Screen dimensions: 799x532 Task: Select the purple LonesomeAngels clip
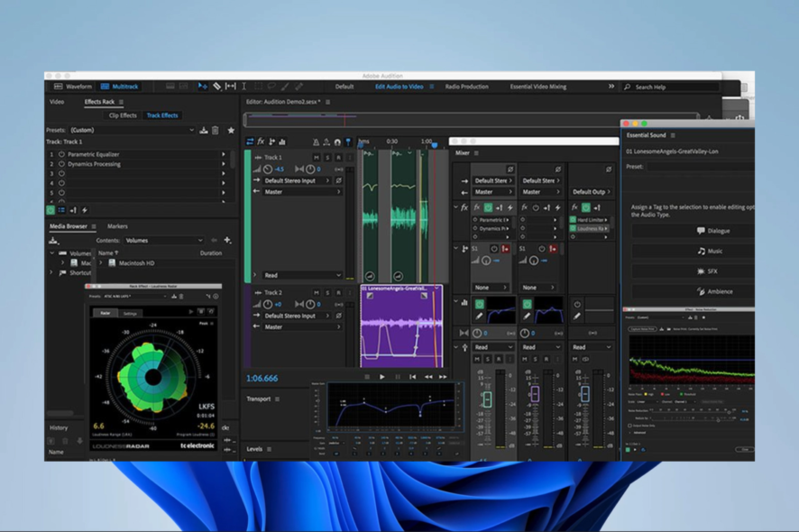[401, 326]
